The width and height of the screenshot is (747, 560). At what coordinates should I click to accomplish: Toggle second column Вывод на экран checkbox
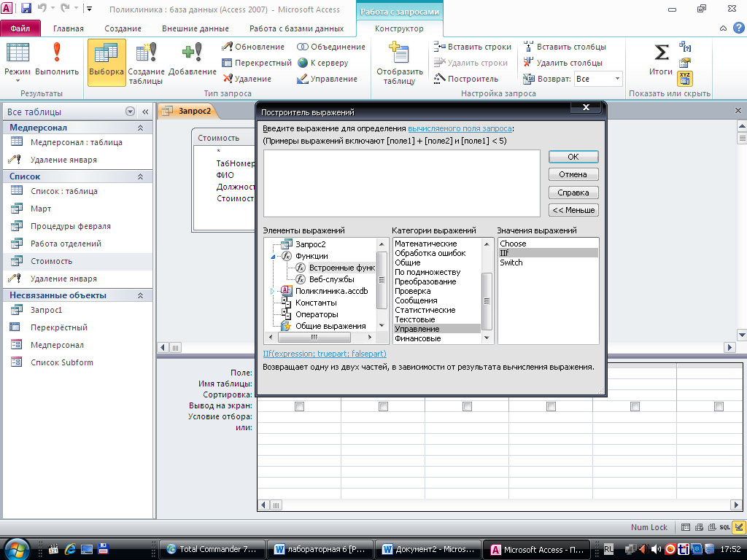coord(383,406)
